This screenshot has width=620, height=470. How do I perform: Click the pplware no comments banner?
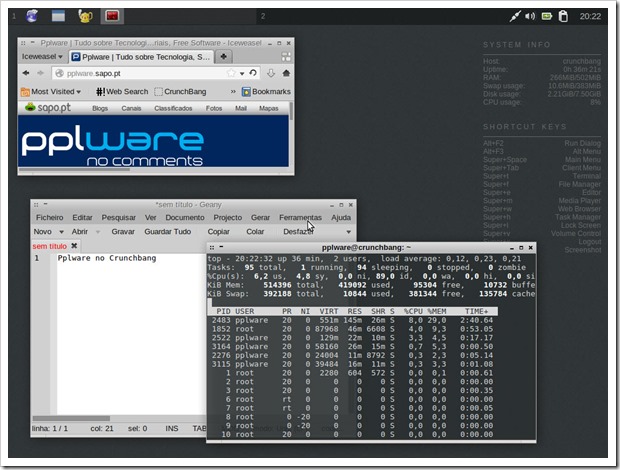(153, 141)
